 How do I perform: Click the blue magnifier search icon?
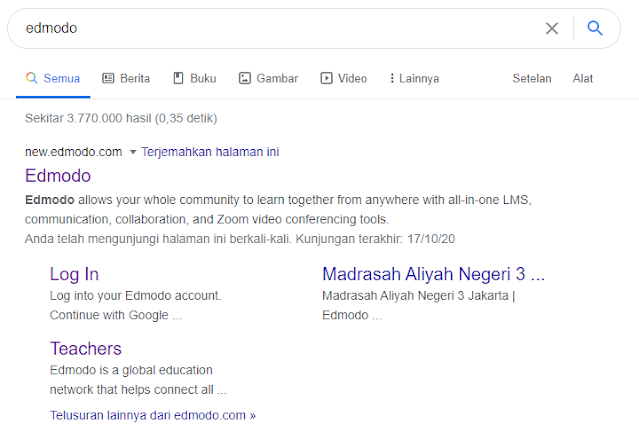point(595,28)
